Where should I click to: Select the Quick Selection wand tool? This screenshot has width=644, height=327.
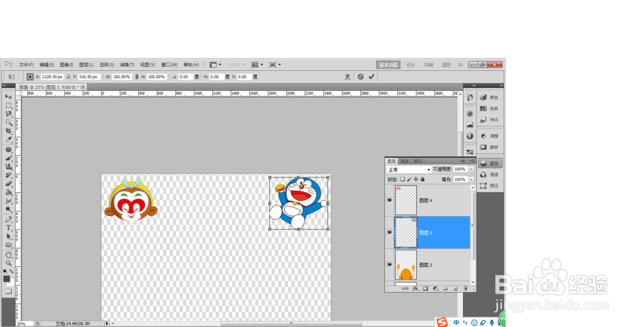point(8,123)
